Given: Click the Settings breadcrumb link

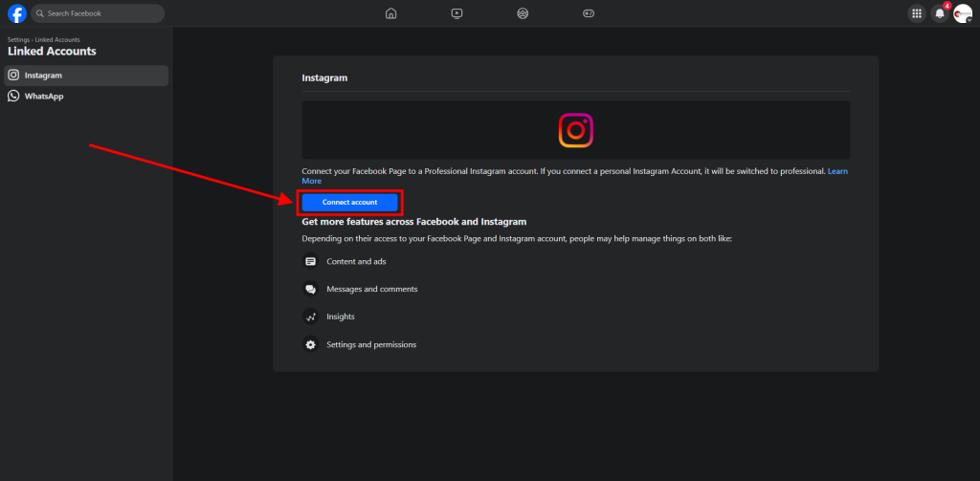Looking at the screenshot, I should (x=18, y=40).
